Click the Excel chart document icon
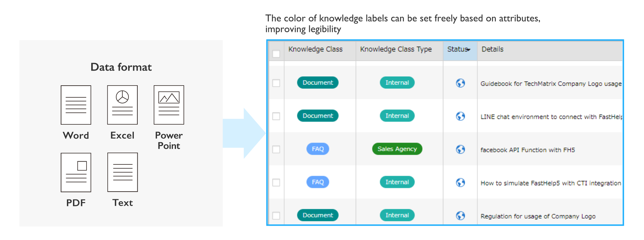Viewport: 644px width, 240px height. 122,105
